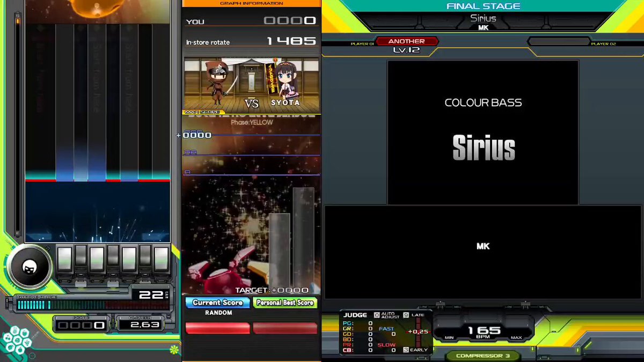The image size is (644, 362).
Task: Select the Personal Best Score tab
Action: [x=285, y=302]
